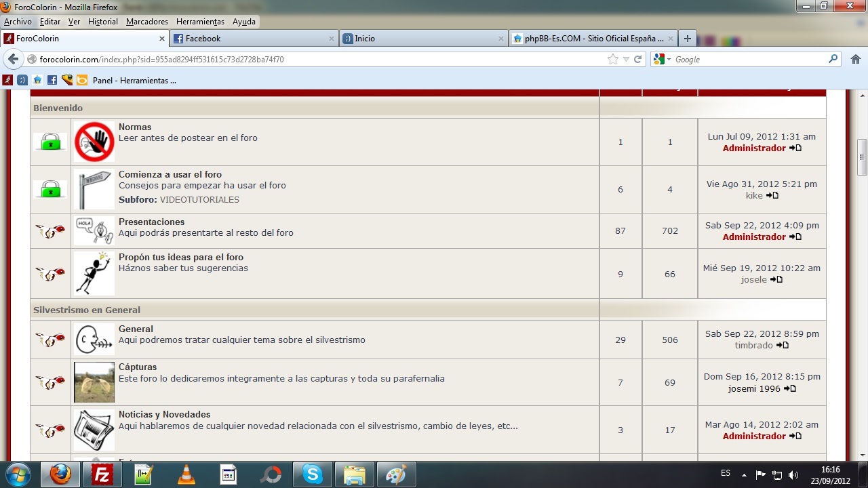This screenshot has width=868, height=488.
Task: Close the Facebook tab
Action: (331, 39)
